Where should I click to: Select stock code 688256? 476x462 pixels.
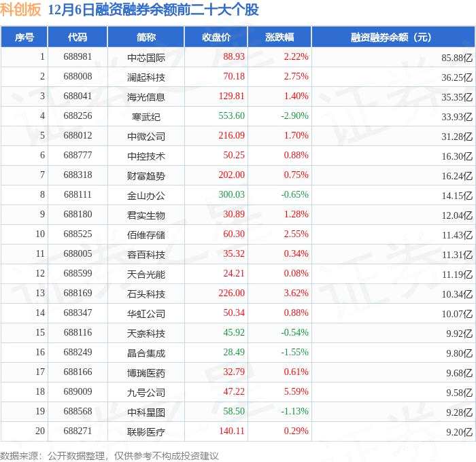[78, 116]
